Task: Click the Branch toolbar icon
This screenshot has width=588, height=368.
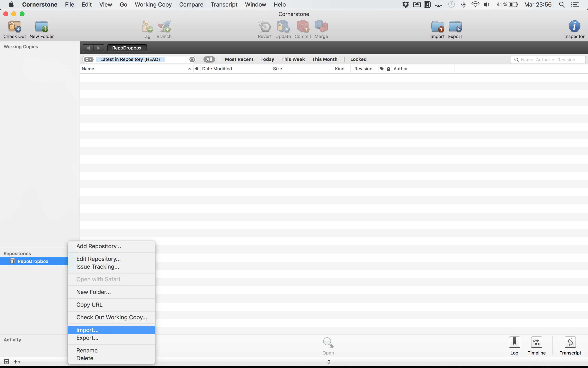Action: 164,27
